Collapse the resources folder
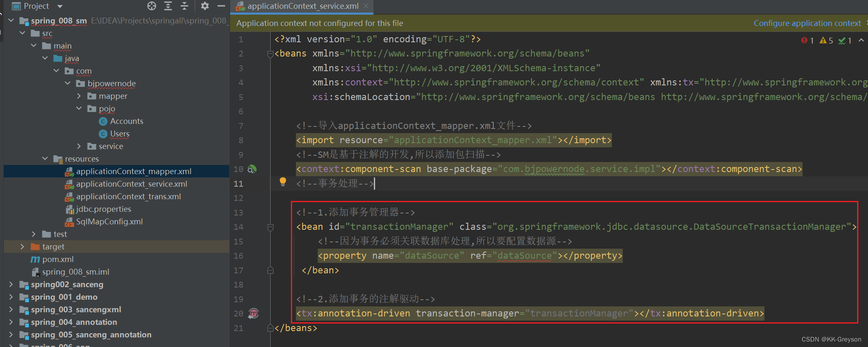The height and width of the screenshot is (347, 868). pyautogui.click(x=45, y=159)
